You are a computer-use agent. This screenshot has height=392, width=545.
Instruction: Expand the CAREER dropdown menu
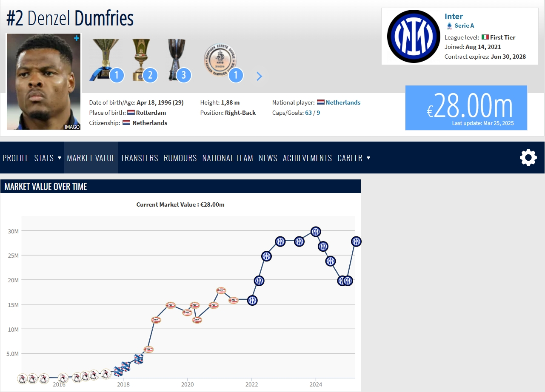pyautogui.click(x=354, y=158)
